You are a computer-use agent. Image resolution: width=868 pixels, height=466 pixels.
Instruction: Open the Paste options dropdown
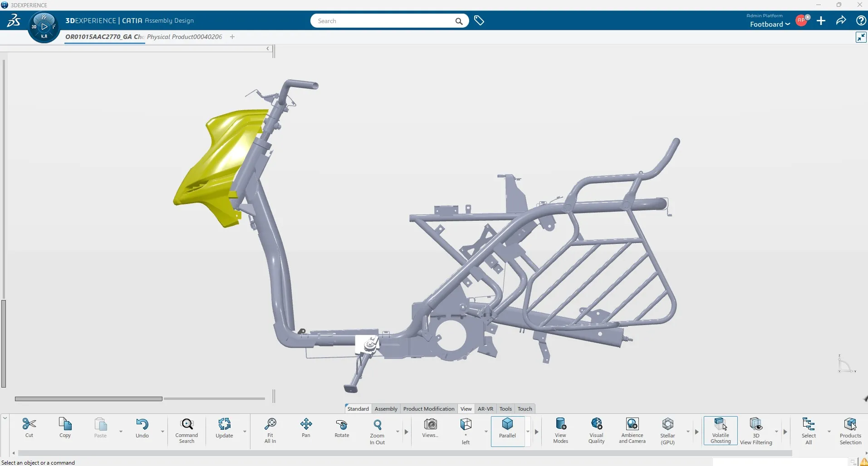121,432
